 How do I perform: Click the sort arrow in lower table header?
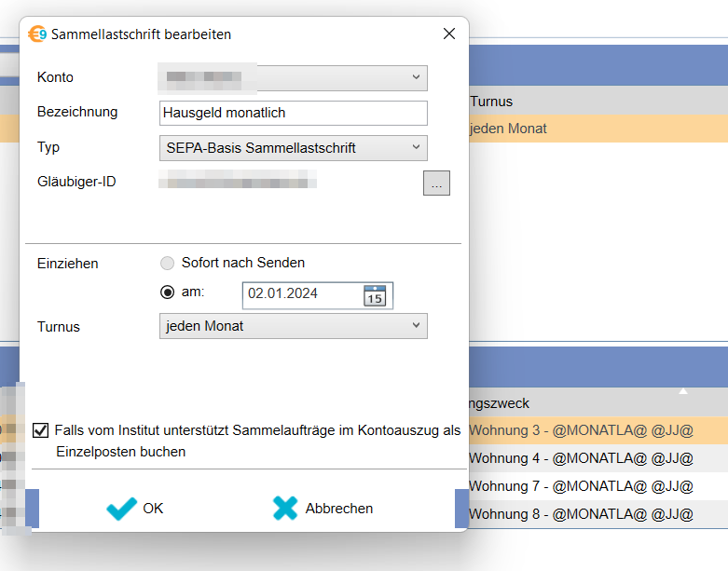point(683,391)
